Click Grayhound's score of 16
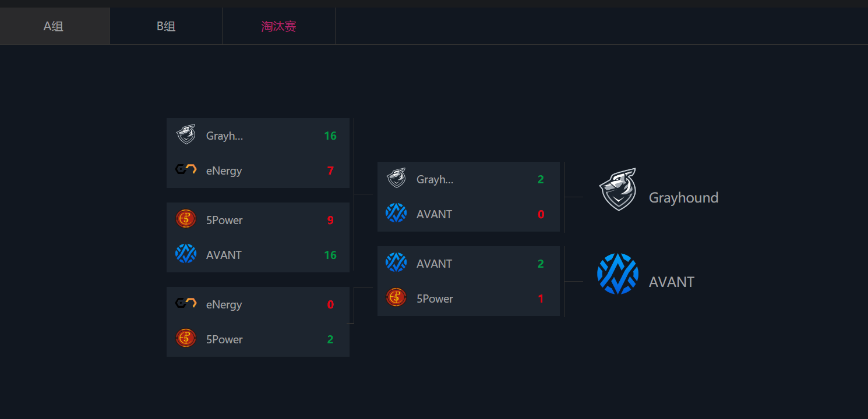Screen dimensions: 868x419 click(x=330, y=136)
